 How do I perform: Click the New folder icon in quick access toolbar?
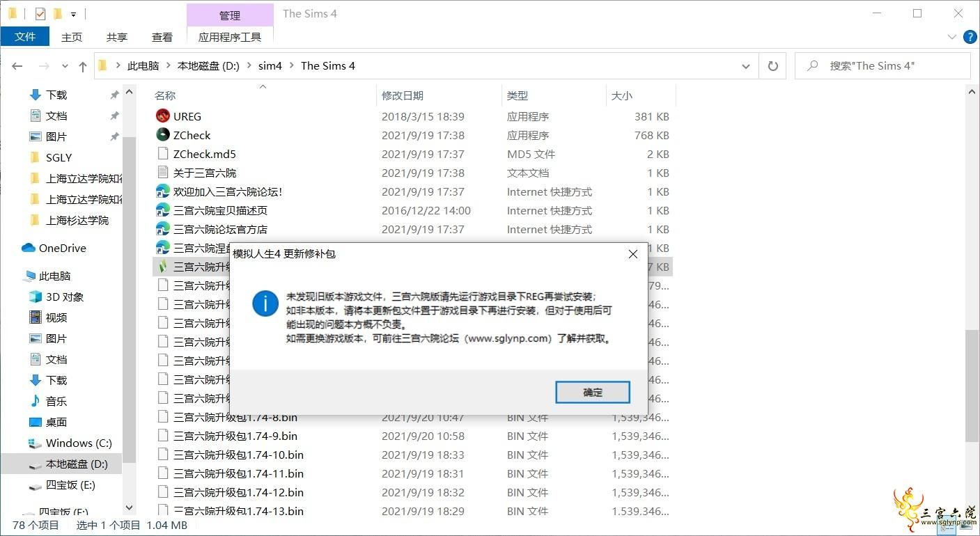click(x=58, y=13)
